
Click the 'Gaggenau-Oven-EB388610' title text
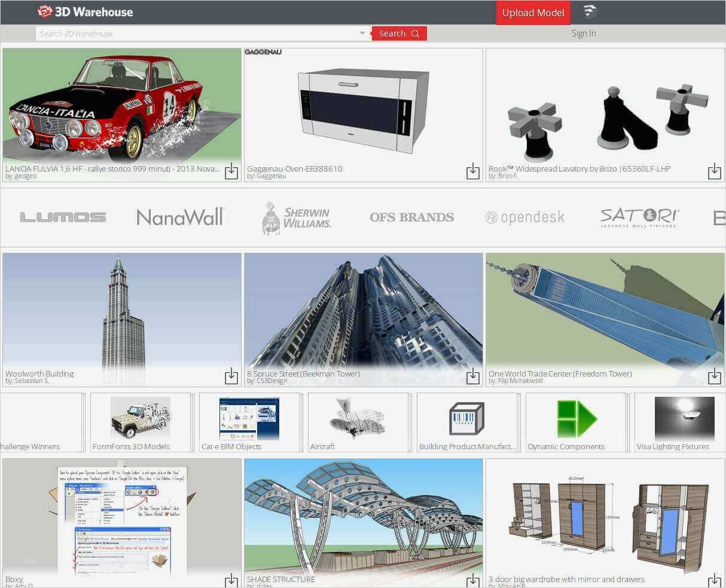(295, 169)
